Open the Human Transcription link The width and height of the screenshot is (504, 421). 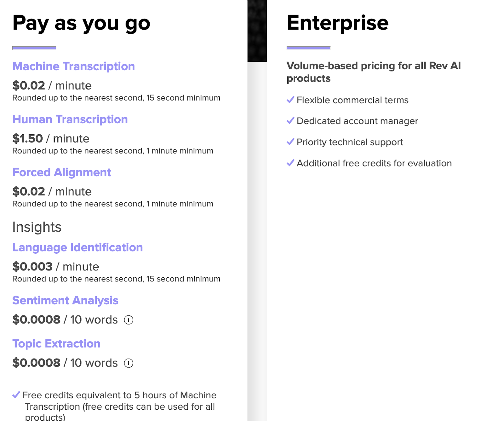(70, 119)
